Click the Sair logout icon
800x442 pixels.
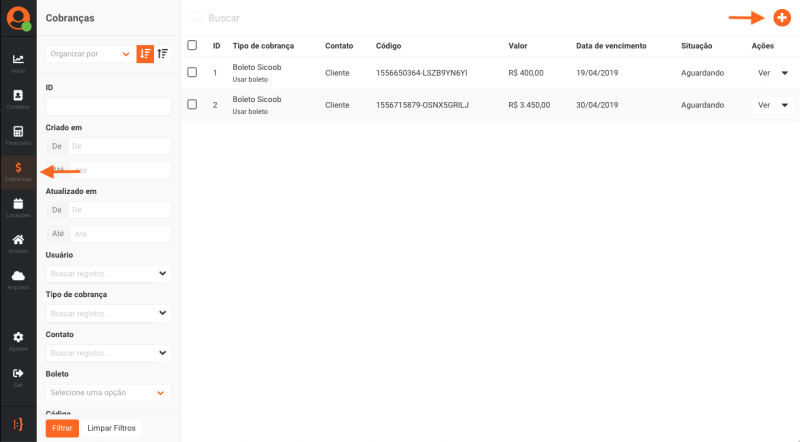(x=18, y=375)
